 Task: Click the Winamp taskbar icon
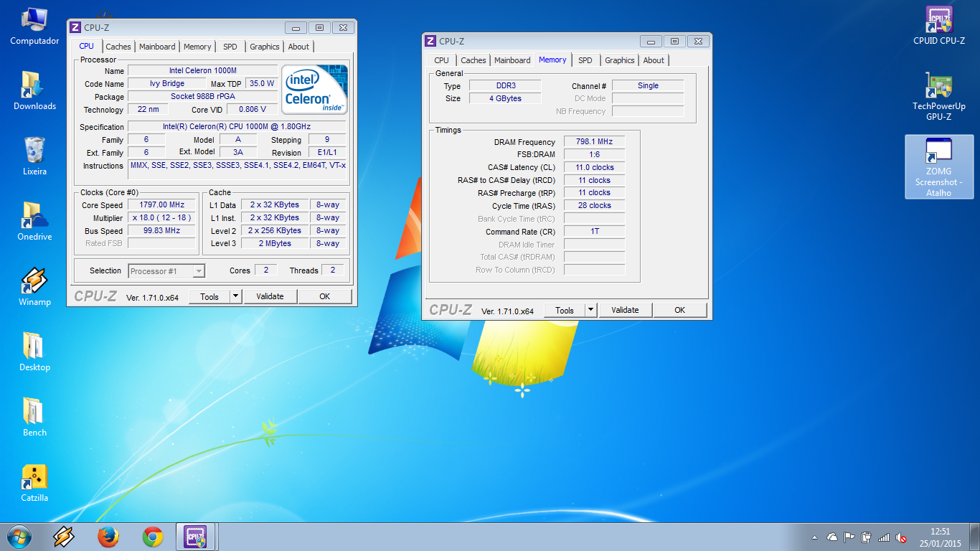click(x=64, y=537)
